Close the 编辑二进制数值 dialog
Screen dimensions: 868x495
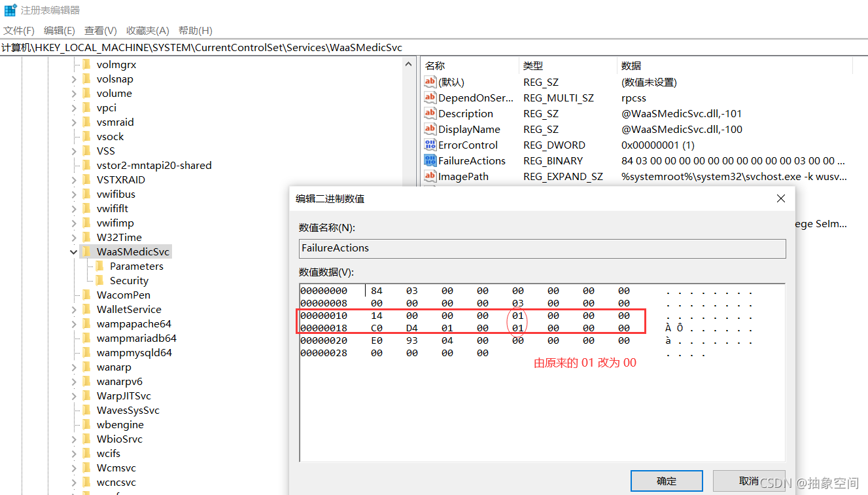[x=780, y=198]
